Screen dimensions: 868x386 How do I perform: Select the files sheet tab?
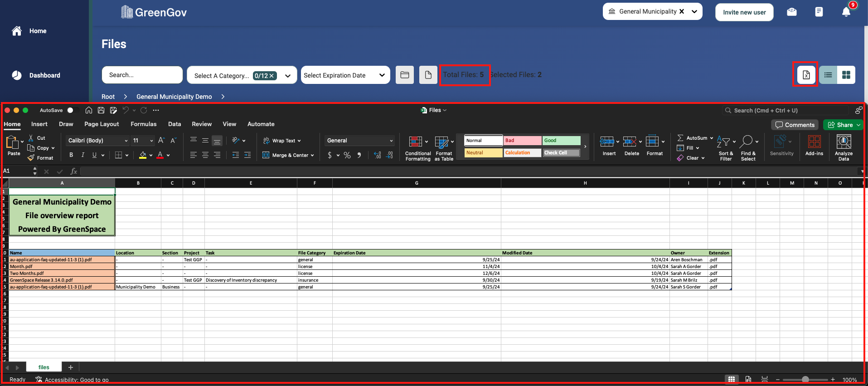click(x=44, y=367)
